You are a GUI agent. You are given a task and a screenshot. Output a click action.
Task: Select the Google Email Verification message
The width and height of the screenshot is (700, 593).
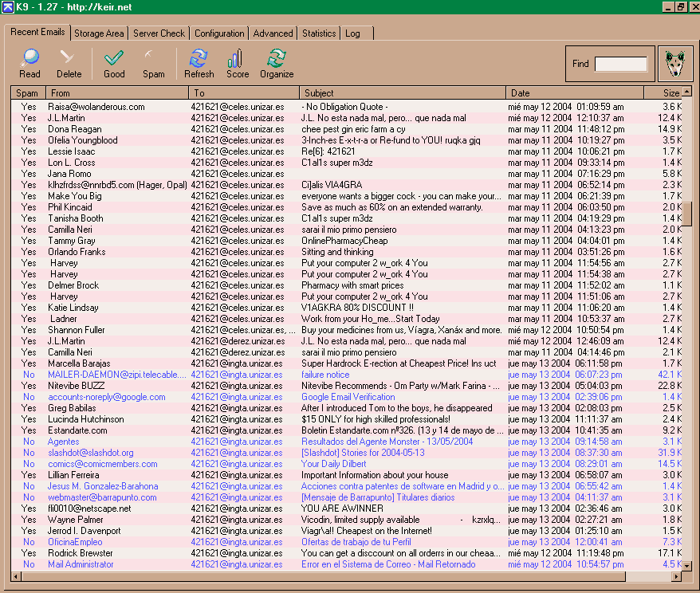tap(348, 397)
